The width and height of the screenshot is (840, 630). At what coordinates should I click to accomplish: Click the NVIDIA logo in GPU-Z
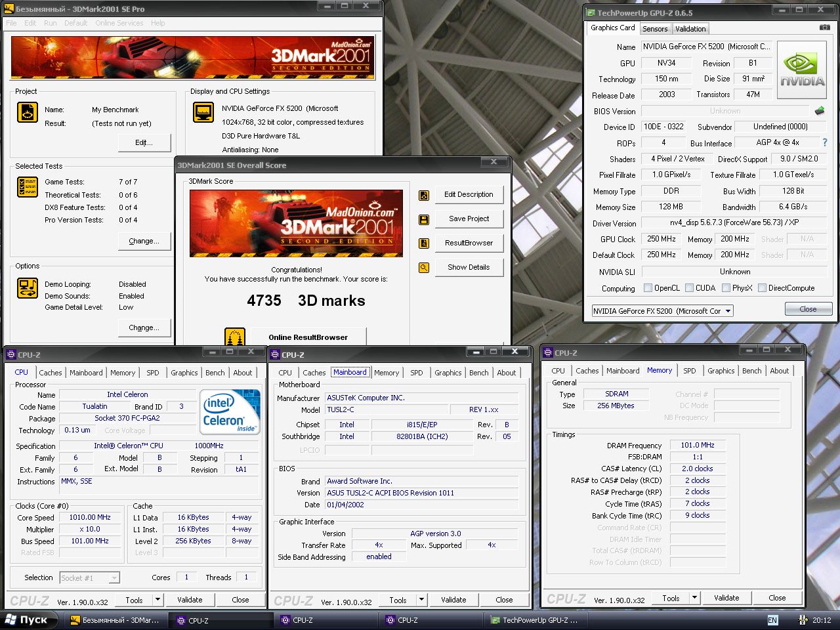[802, 70]
